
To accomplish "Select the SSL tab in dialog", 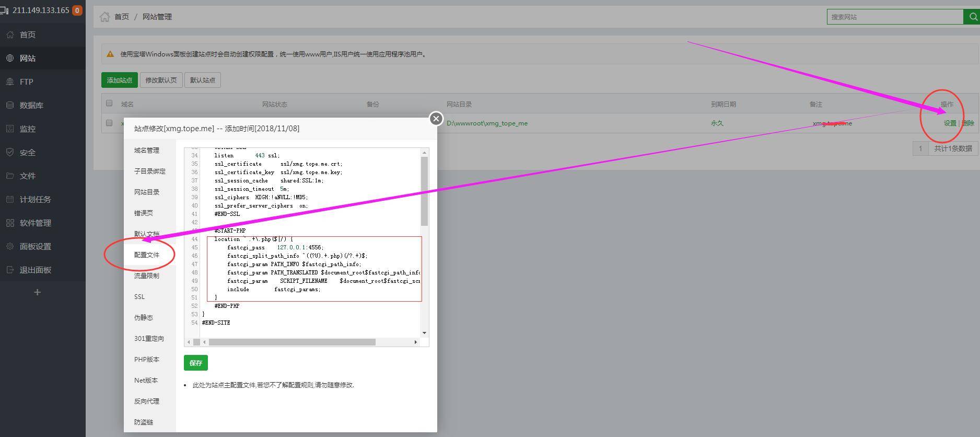I will [139, 296].
